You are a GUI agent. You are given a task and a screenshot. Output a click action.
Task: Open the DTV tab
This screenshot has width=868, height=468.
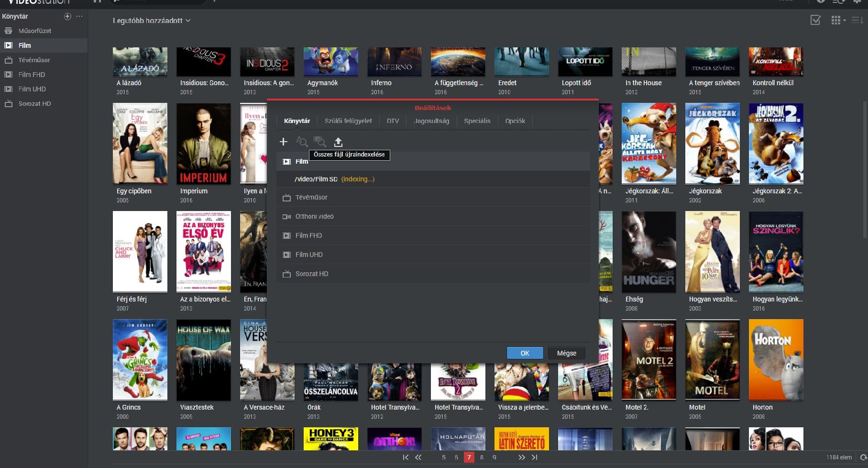coord(393,121)
